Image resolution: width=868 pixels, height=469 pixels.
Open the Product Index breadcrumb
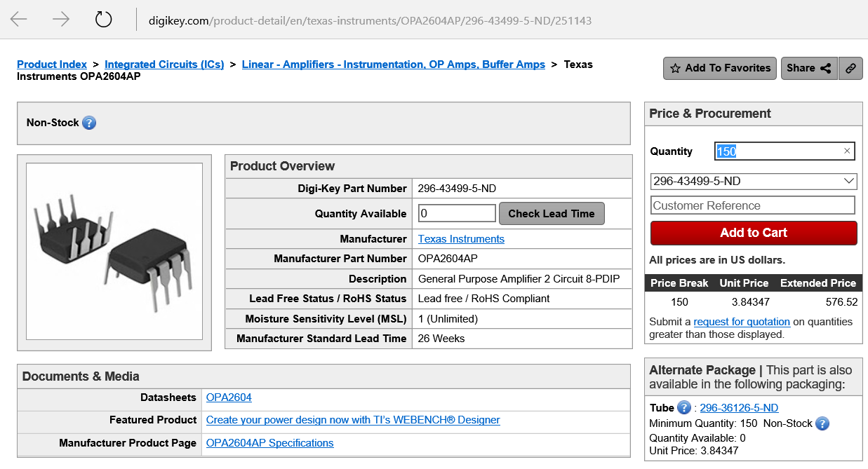52,64
